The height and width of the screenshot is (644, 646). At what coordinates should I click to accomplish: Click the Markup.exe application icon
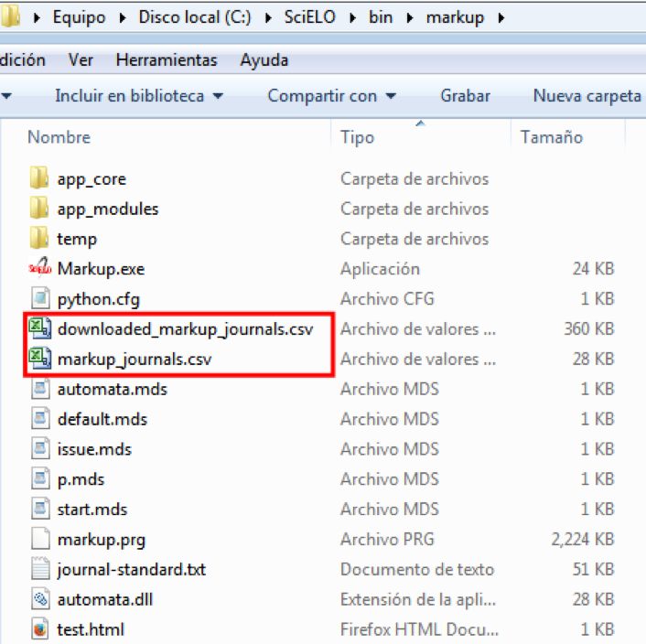point(38,269)
